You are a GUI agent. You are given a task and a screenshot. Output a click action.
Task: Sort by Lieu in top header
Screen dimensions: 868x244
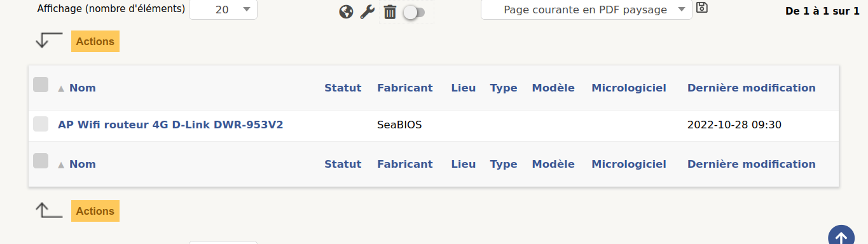(x=464, y=88)
